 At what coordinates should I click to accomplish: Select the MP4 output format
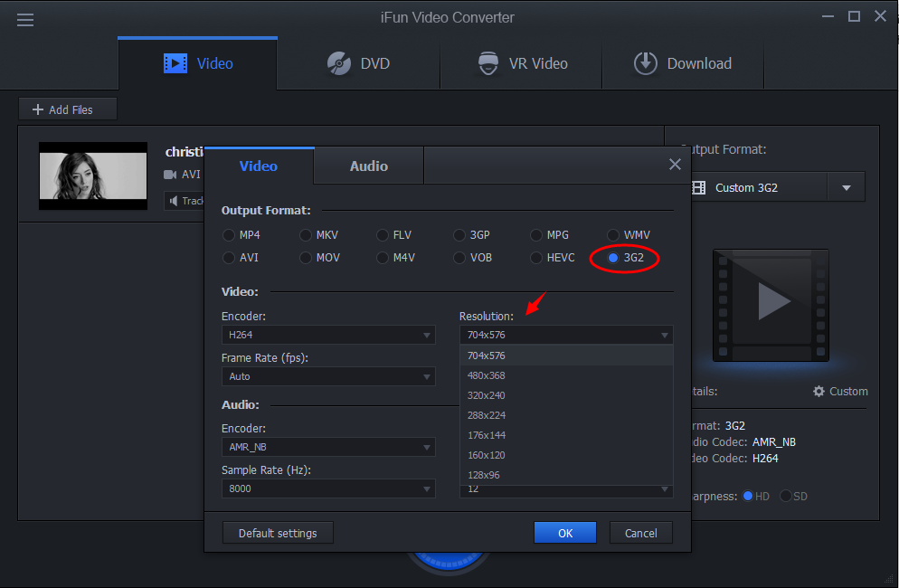pyautogui.click(x=241, y=235)
